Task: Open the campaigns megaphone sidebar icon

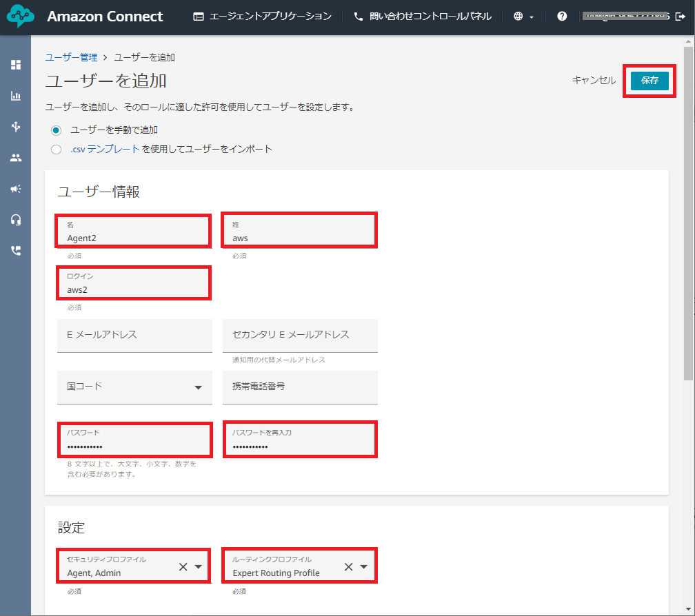Action: (x=16, y=189)
